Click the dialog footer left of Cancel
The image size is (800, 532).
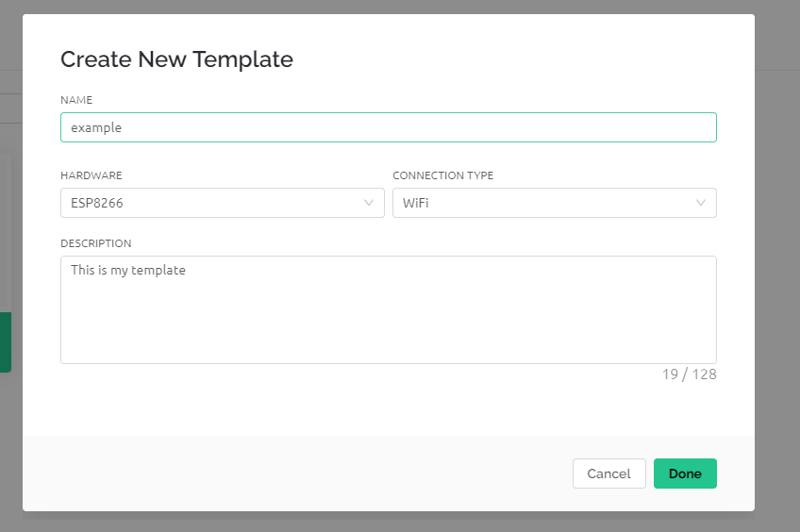click(283, 474)
